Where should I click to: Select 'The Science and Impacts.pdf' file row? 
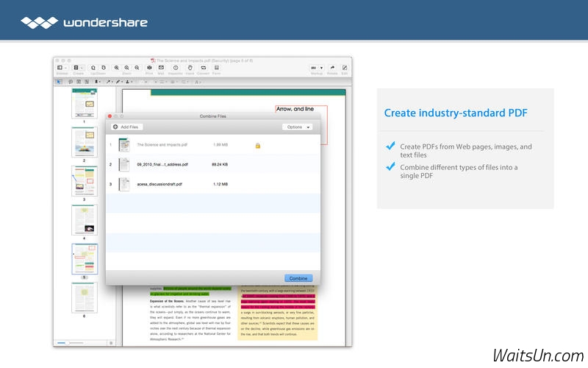(x=213, y=144)
